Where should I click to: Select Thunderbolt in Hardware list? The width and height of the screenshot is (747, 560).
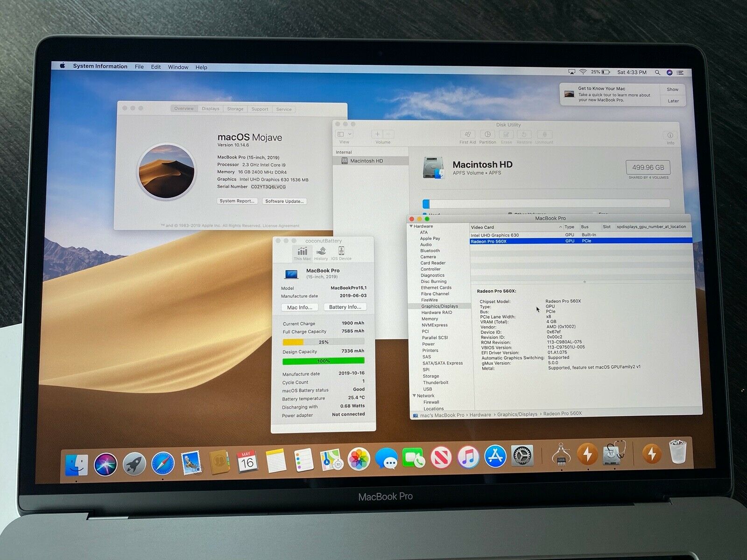(x=436, y=382)
